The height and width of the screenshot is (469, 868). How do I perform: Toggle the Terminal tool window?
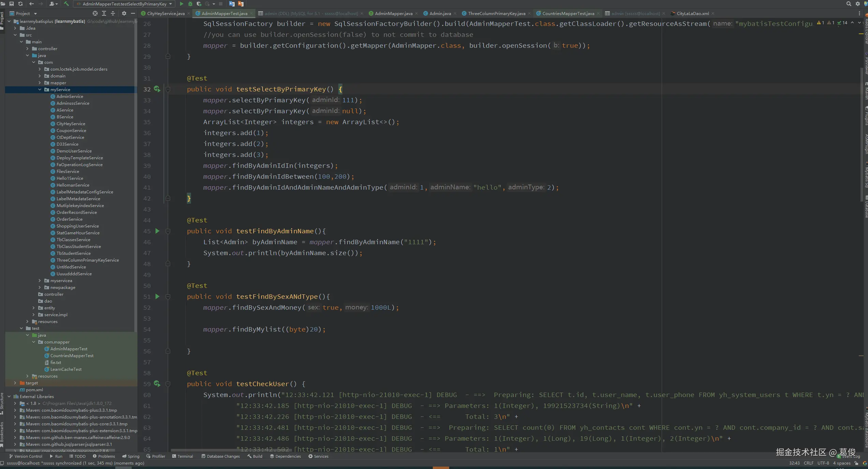185,456
